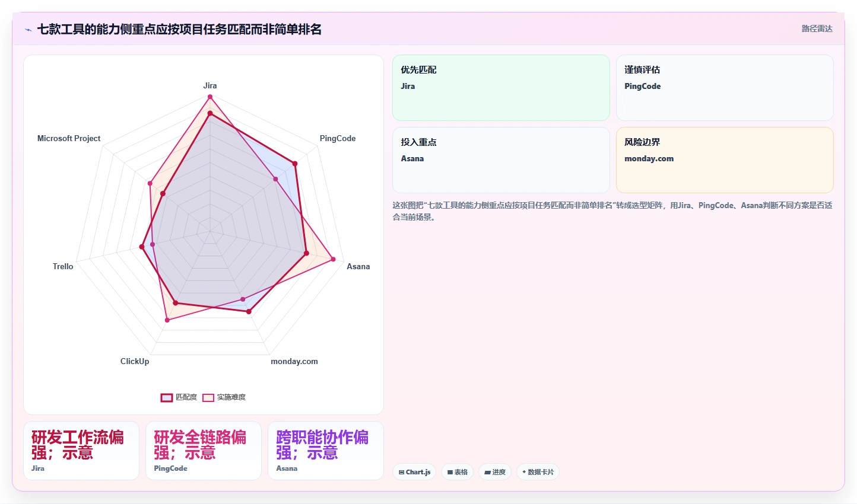The width and height of the screenshot is (857, 504).
Task: Click the 实施难度 legend label
Action: pyautogui.click(x=231, y=397)
